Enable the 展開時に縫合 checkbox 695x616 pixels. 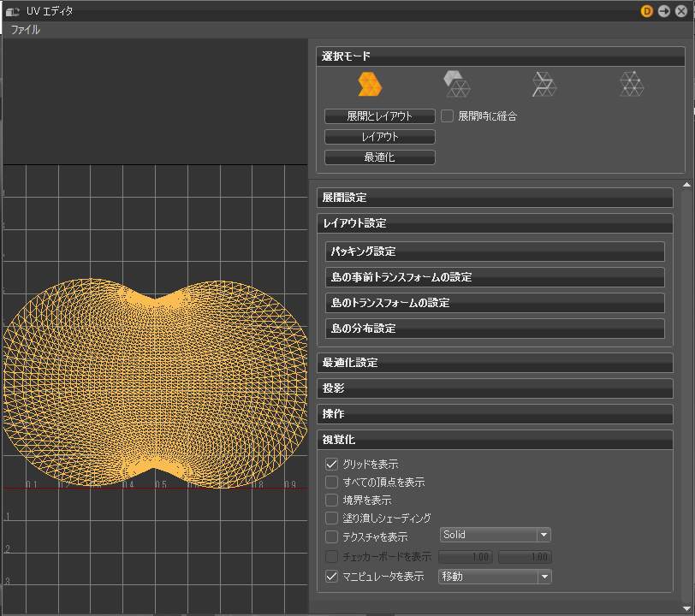448,116
